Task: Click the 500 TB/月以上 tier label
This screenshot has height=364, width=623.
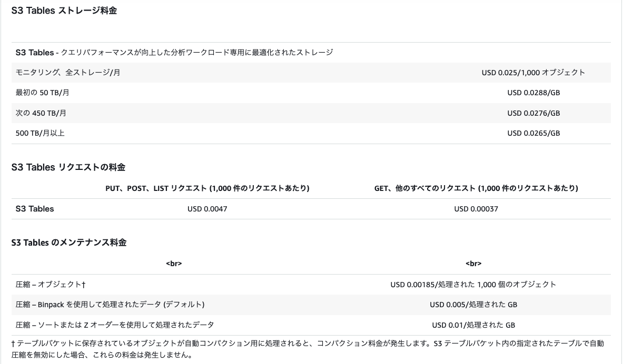Action: 40,133
